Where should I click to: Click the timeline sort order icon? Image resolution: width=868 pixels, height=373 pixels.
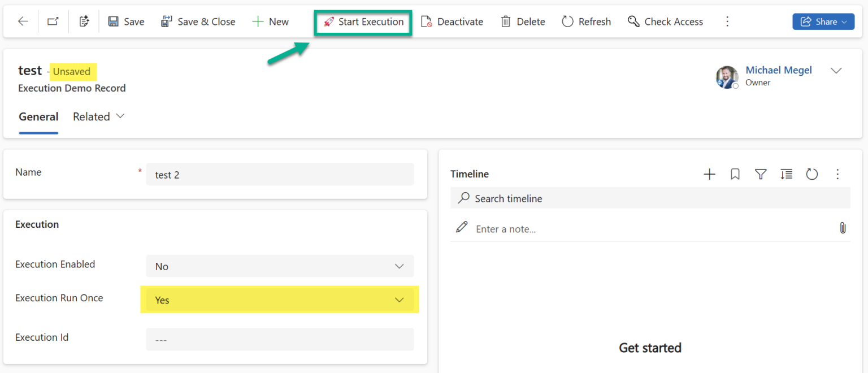(786, 174)
